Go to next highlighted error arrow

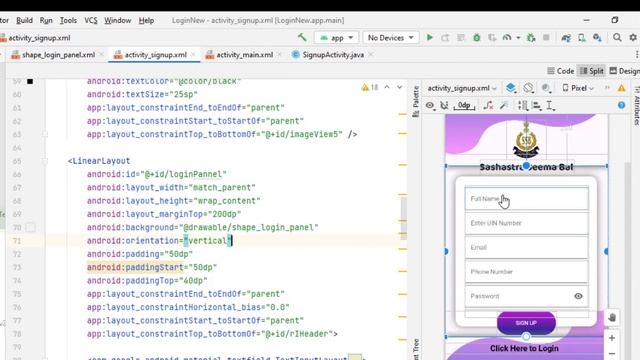tap(400, 87)
